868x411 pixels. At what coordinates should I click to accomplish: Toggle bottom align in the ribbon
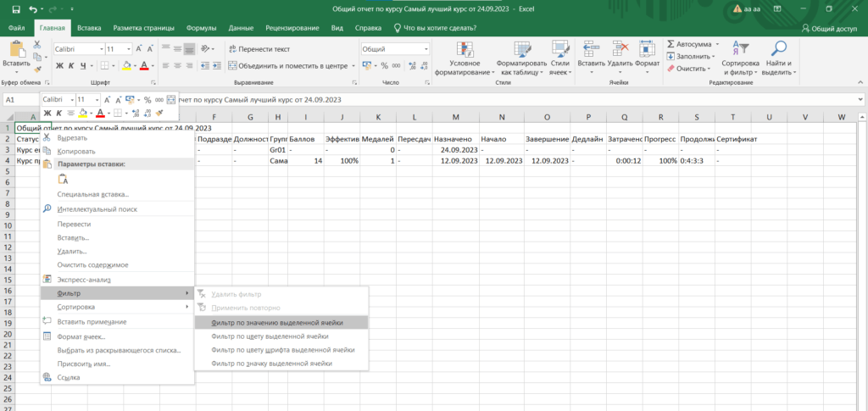(x=190, y=48)
